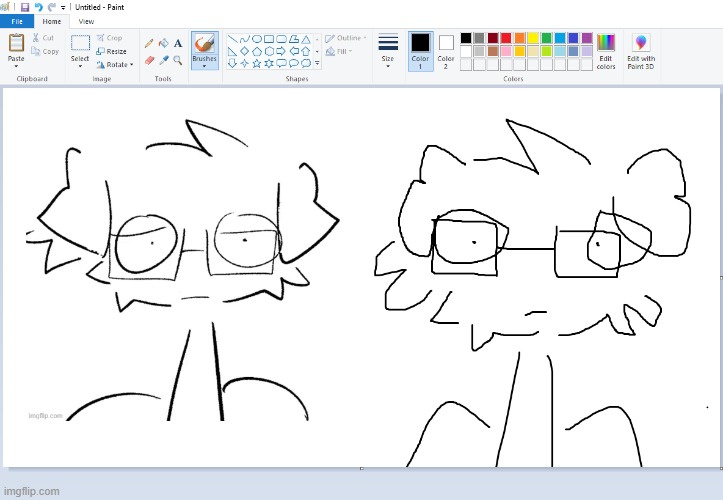Select the Eraser tool
Image resolution: width=723 pixels, height=500 pixels.
point(149,60)
